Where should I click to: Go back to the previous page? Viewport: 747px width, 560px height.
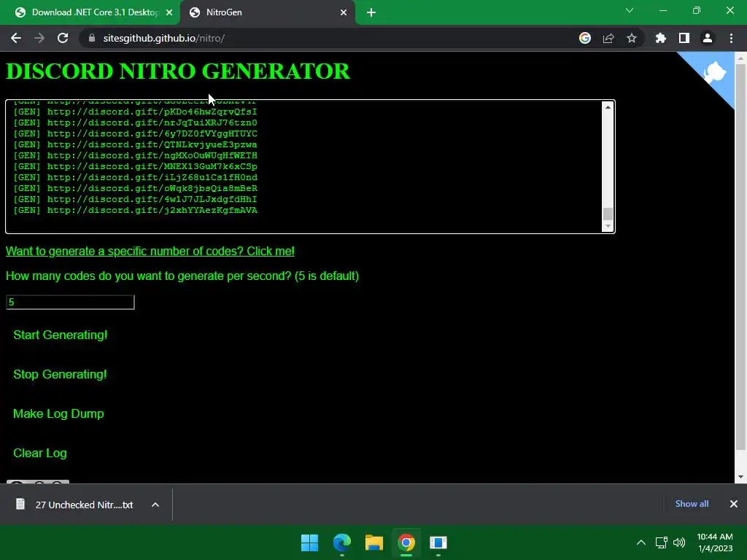click(16, 38)
